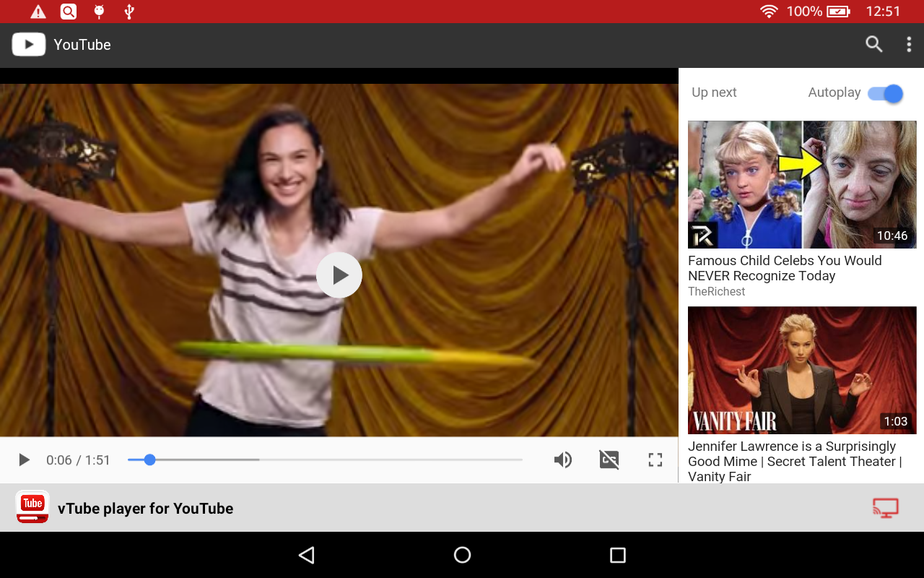Open the warning triangle in the status bar
924x578 pixels.
tap(37, 12)
